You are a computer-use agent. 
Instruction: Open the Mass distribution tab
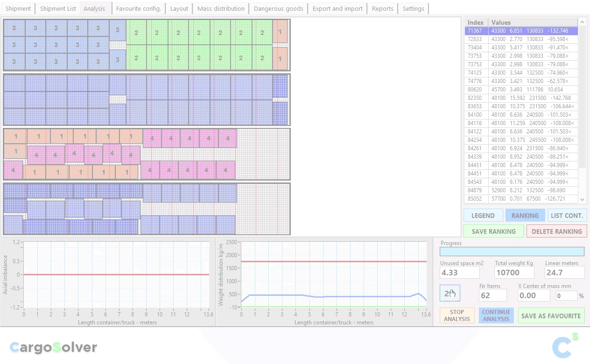coord(221,8)
